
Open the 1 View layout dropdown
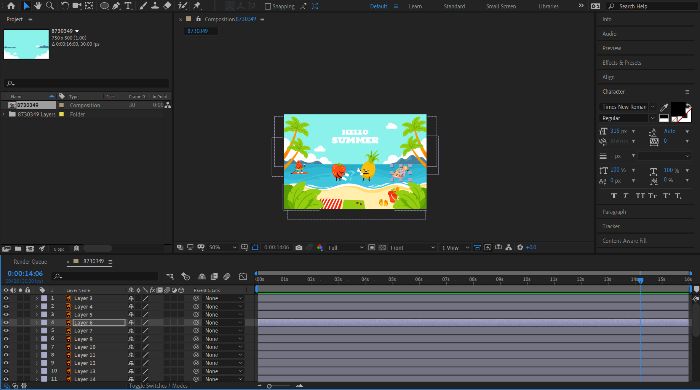pos(455,247)
